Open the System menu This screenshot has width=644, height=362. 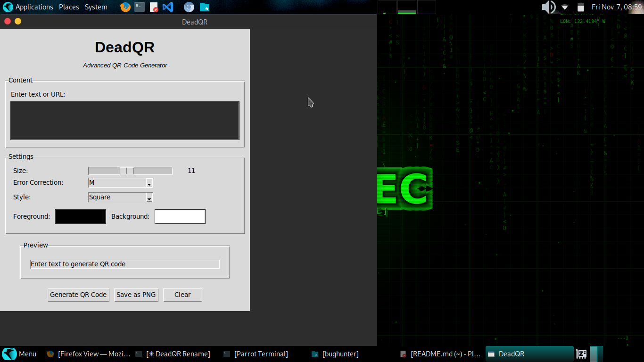coord(96,7)
